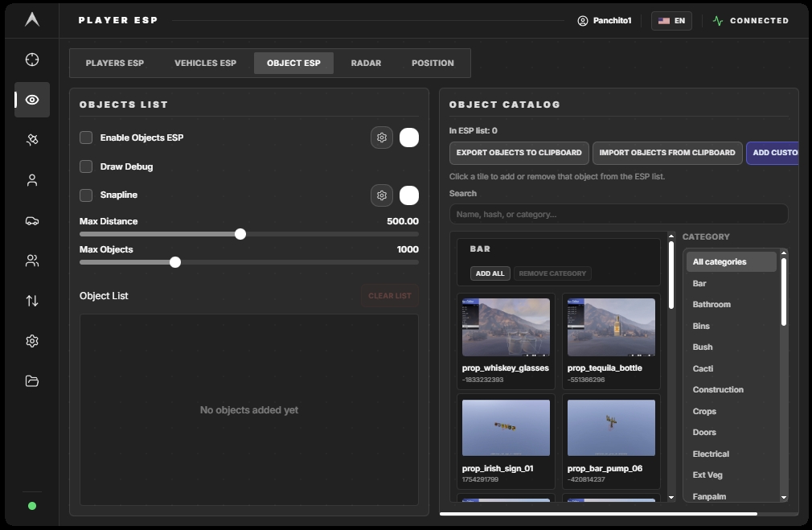Click Export Objects to Clipboard
Screen dimensions: 812x530
(x=519, y=153)
